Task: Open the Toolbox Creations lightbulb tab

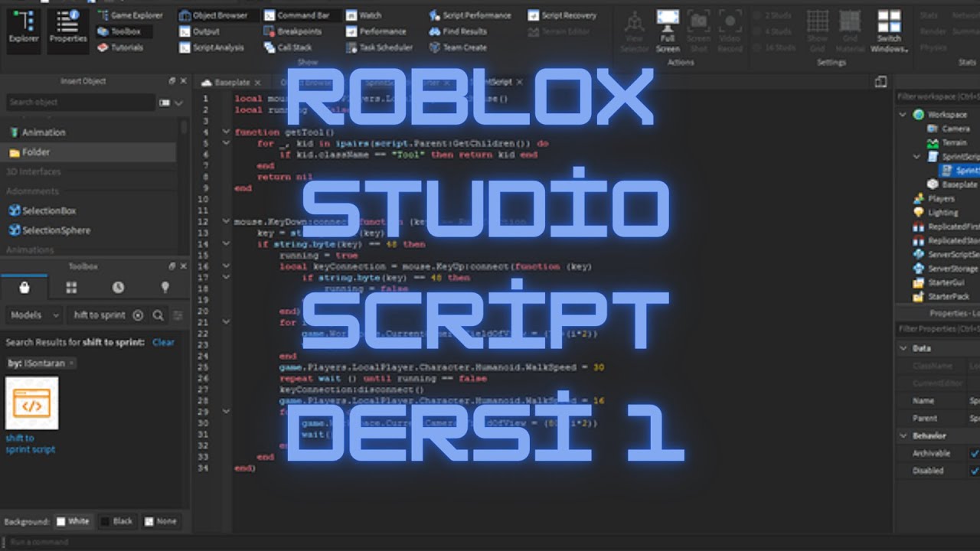Action: pyautogui.click(x=165, y=287)
